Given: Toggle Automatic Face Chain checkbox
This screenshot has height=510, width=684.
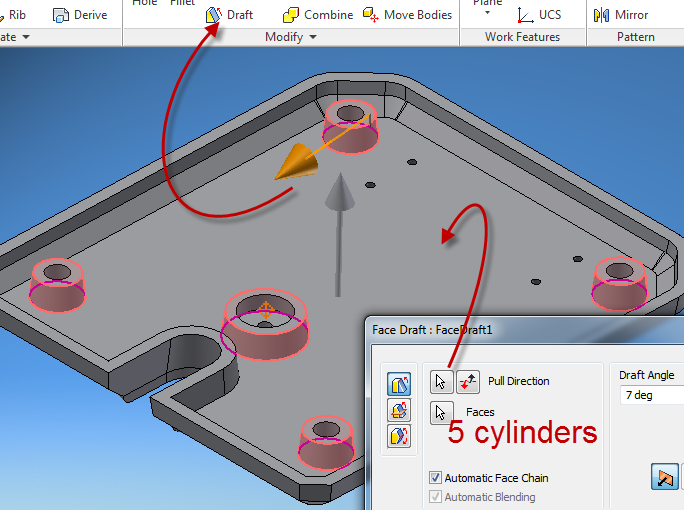Looking at the screenshot, I should pos(435,478).
